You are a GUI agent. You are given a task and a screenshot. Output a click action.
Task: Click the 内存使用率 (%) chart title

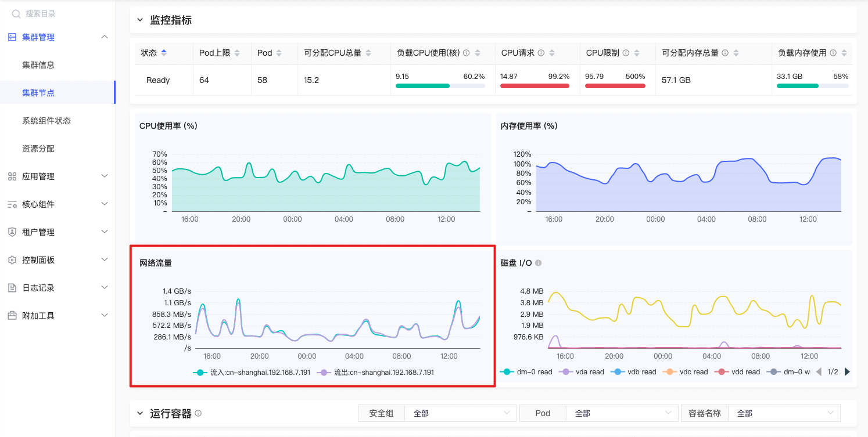click(529, 126)
